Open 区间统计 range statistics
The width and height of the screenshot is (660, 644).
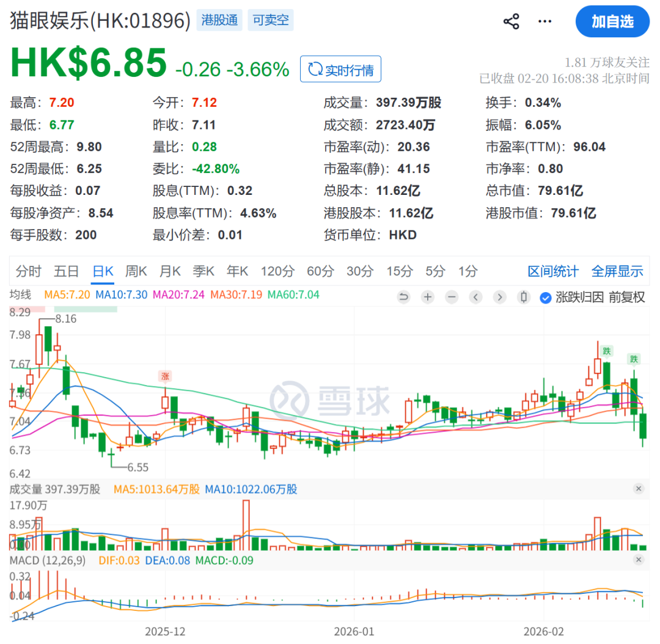tap(553, 271)
